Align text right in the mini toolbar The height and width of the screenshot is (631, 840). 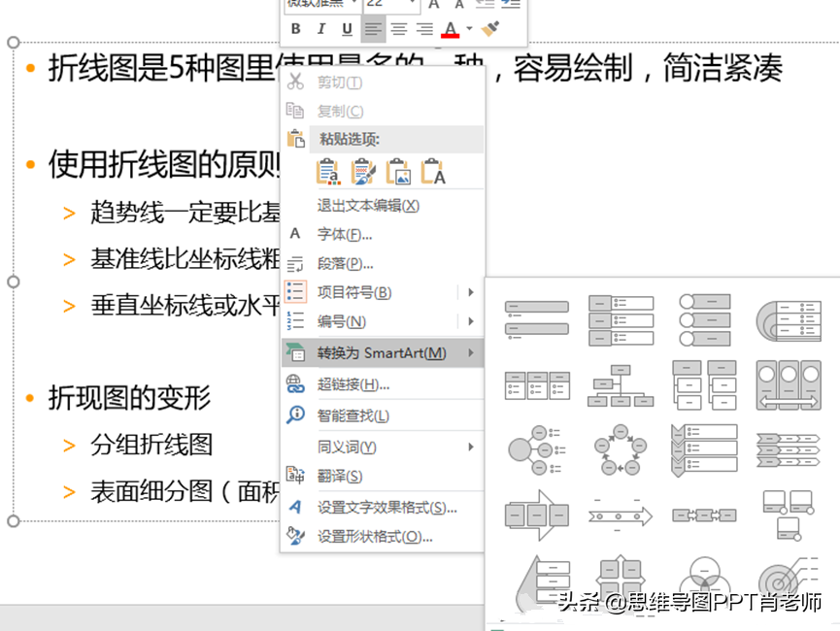(424, 29)
